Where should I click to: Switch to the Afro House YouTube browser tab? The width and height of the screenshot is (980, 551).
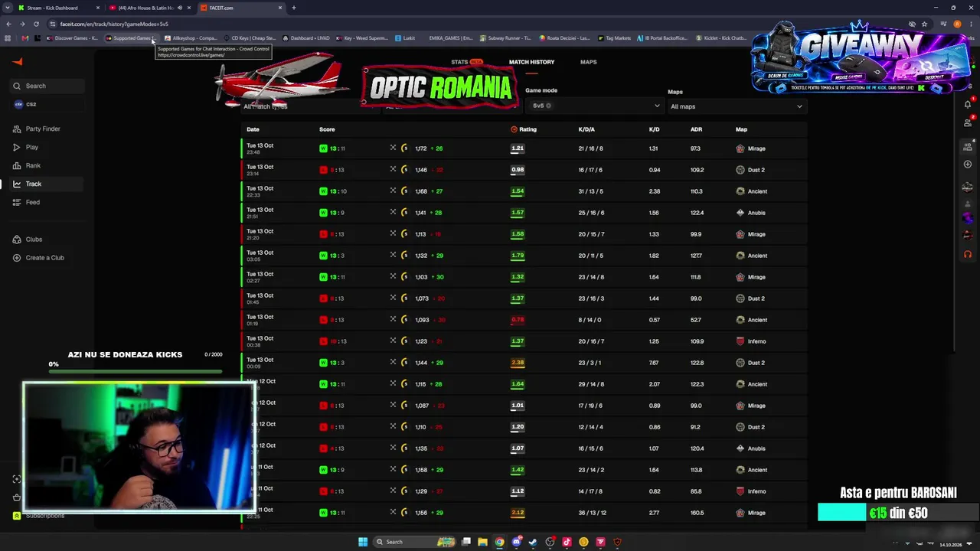click(x=149, y=8)
